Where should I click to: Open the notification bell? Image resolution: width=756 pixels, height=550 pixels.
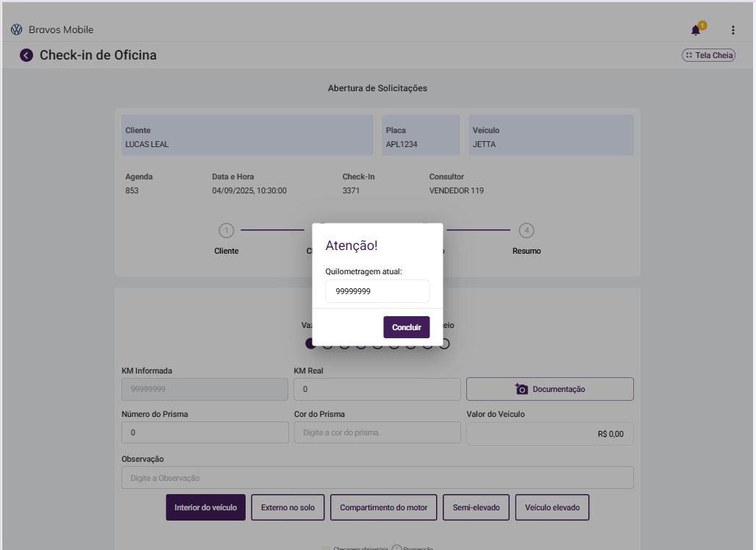point(696,30)
